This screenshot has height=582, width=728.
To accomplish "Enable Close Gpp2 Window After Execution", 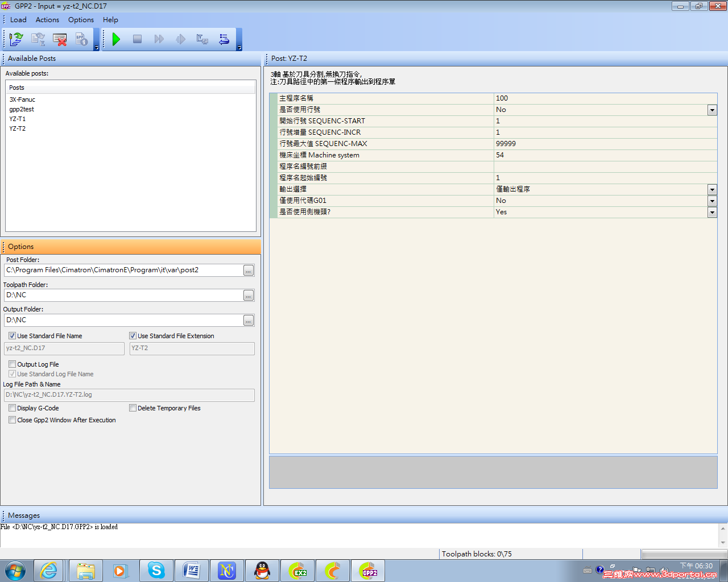I will (x=12, y=420).
